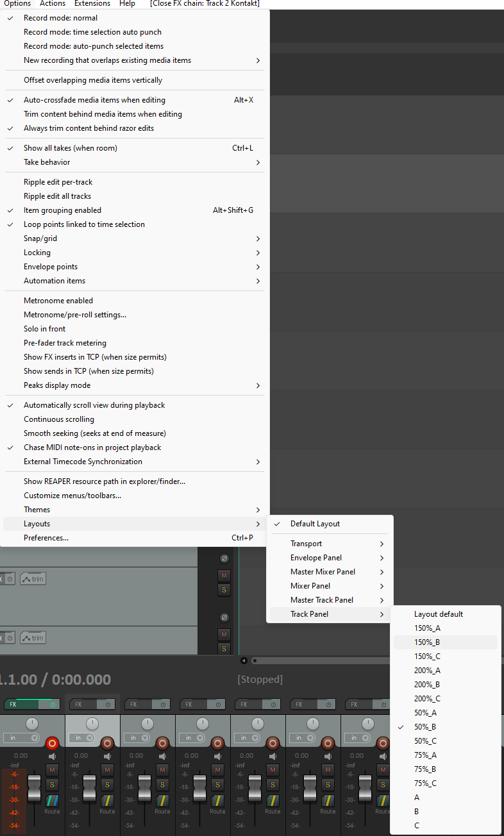Open the trim envelope button on the lower track

click(33, 638)
